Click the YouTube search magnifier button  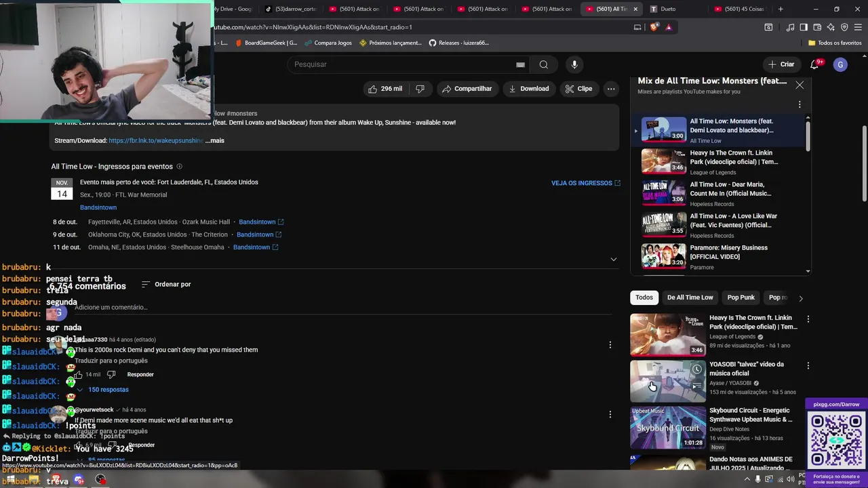click(543, 64)
